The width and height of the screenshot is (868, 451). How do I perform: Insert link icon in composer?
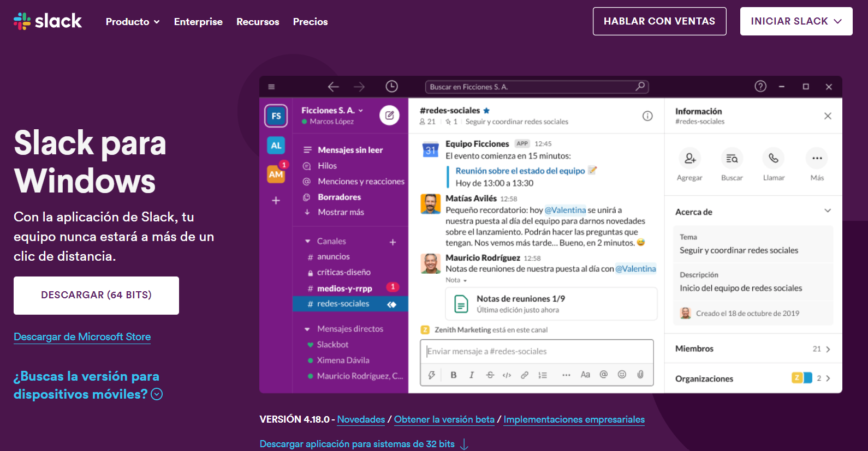[x=525, y=375]
